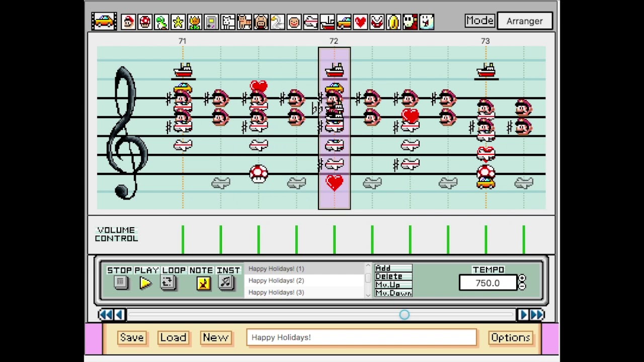The width and height of the screenshot is (644, 362).
Task: Select the yellow star instrument
Action: [178, 22]
